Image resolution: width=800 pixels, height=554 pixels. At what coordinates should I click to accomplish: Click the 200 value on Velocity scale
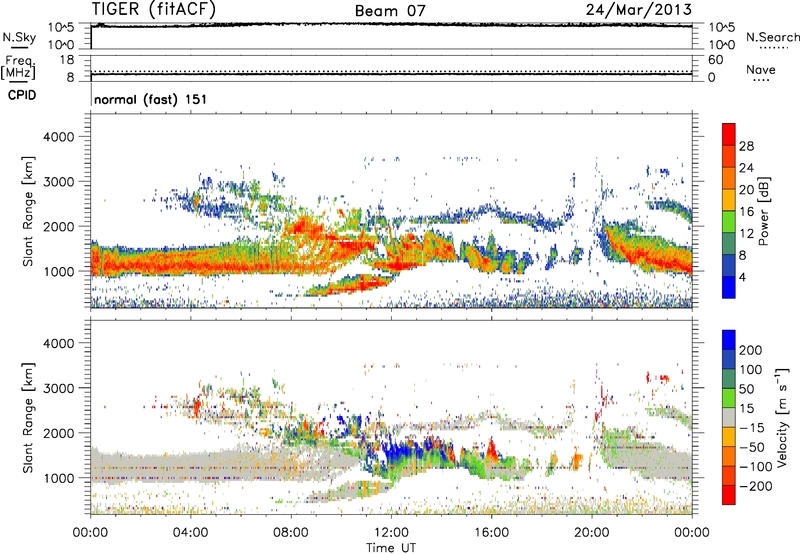[x=751, y=350]
